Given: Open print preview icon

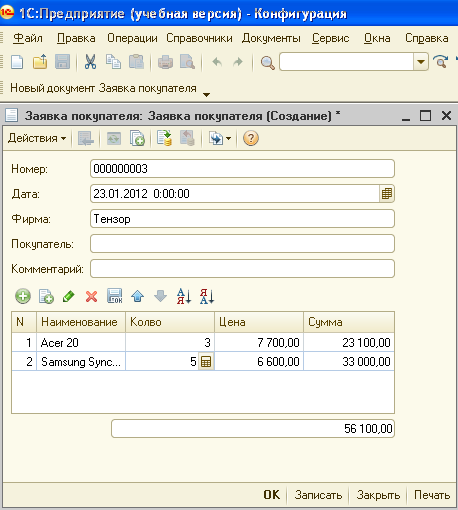Looking at the screenshot, I should (x=188, y=62).
